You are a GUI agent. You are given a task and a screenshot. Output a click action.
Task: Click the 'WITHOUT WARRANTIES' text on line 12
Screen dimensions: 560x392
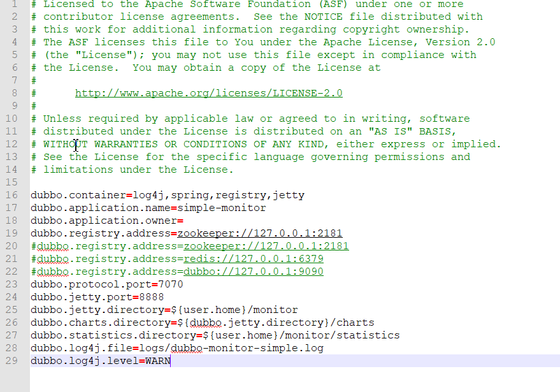[101, 144]
